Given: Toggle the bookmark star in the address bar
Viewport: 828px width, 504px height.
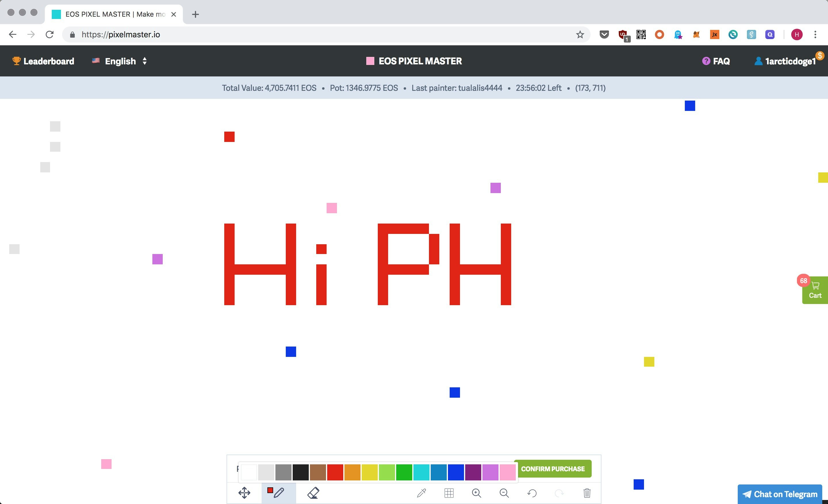Looking at the screenshot, I should (580, 34).
